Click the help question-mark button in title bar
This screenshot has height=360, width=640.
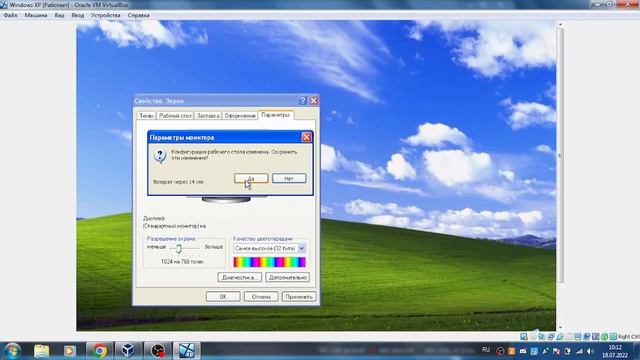pos(302,100)
